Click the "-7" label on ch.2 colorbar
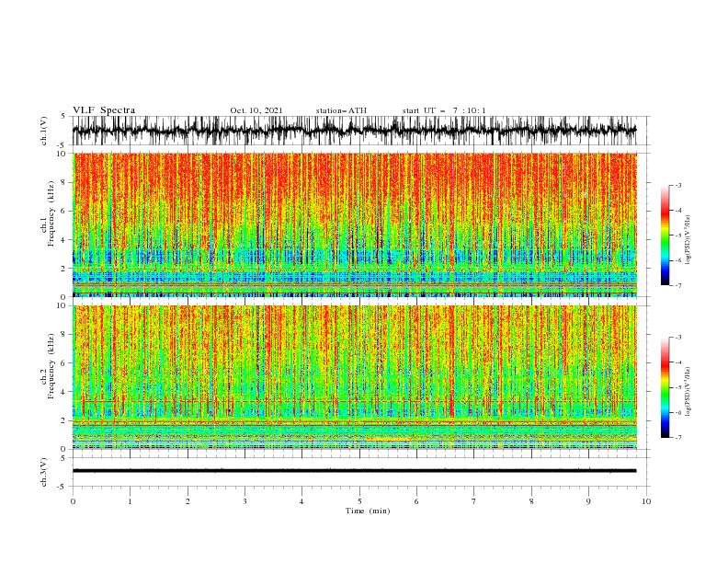The height and width of the screenshot is (563, 728). 677,438
